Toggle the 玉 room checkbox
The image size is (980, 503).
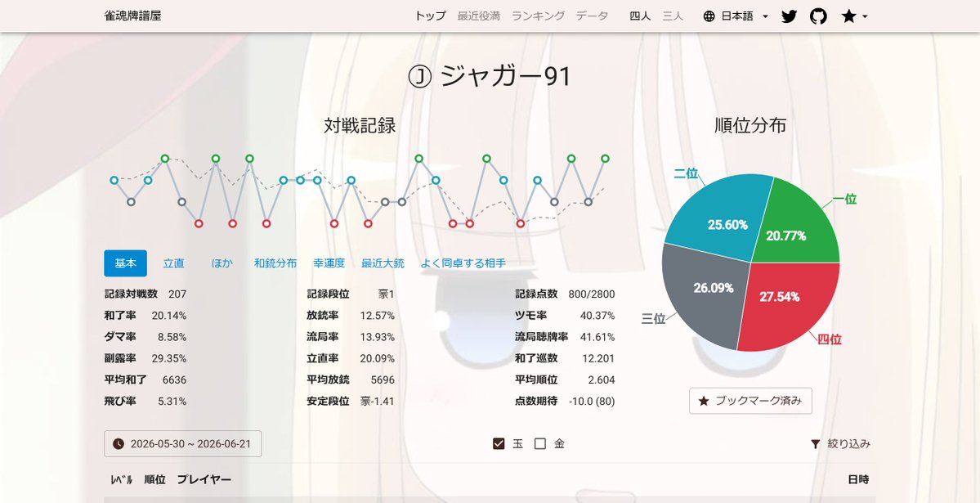(498, 443)
